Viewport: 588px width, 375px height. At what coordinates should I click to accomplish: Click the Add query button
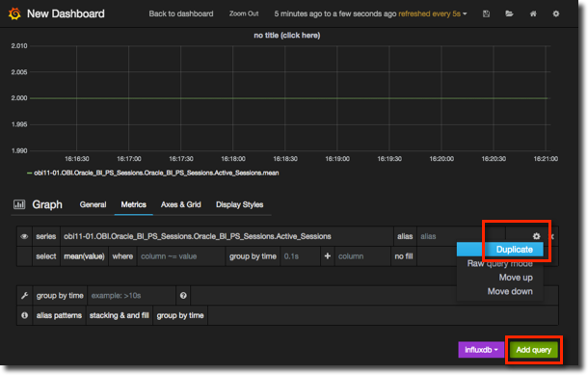[x=534, y=350]
